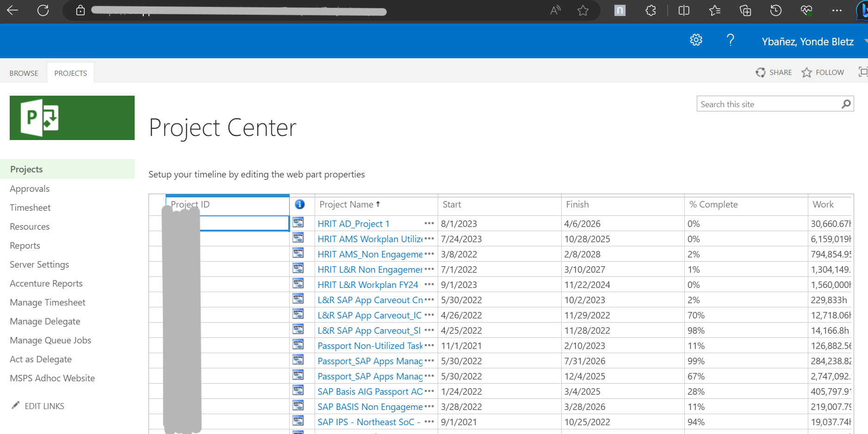Go back using the browser back arrow
Image resolution: width=868 pixels, height=434 pixels.
pos(12,10)
